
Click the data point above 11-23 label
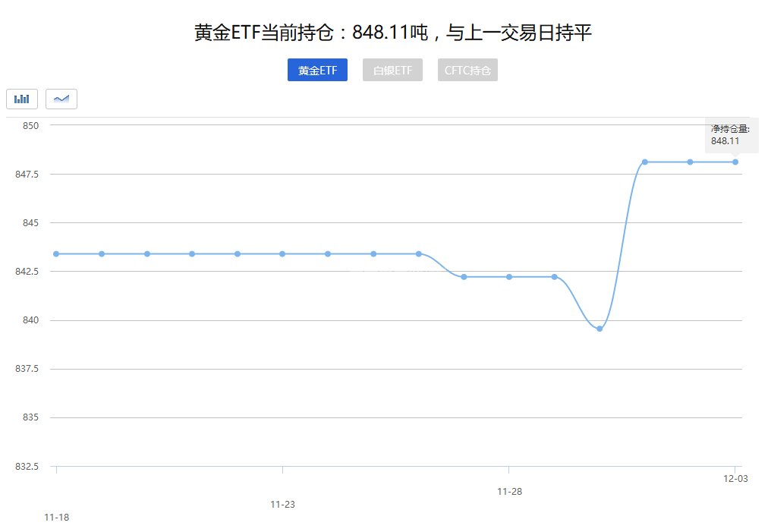[x=282, y=253]
